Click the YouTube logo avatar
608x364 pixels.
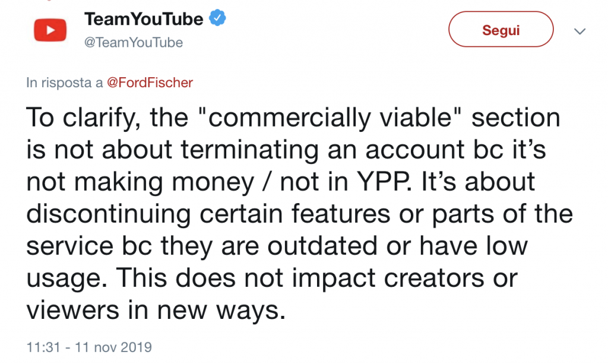point(50,30)
